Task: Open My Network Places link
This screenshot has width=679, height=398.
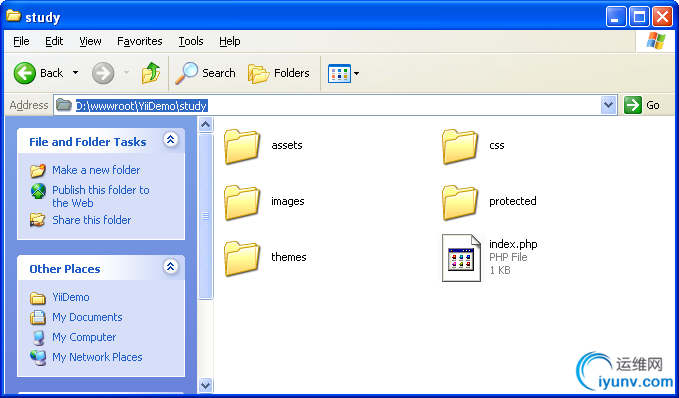Action: 97,357
